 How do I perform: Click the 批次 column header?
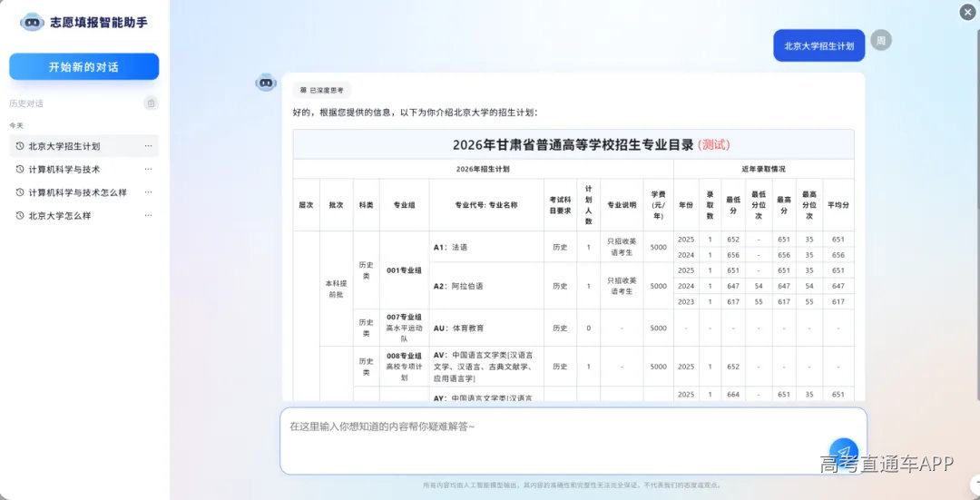337,205
